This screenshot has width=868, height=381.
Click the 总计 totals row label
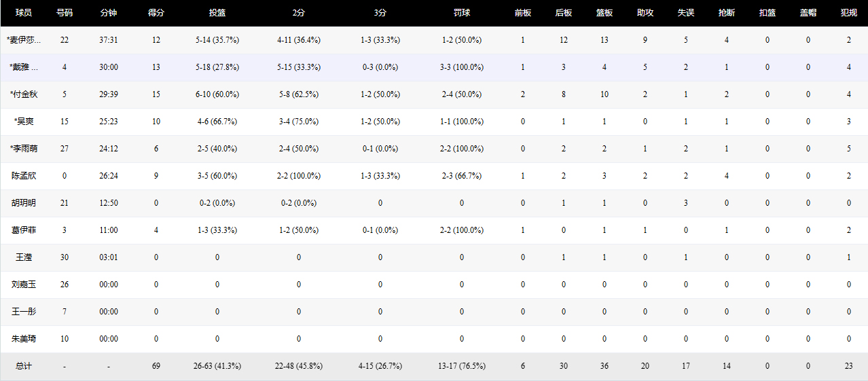(24, 366)
